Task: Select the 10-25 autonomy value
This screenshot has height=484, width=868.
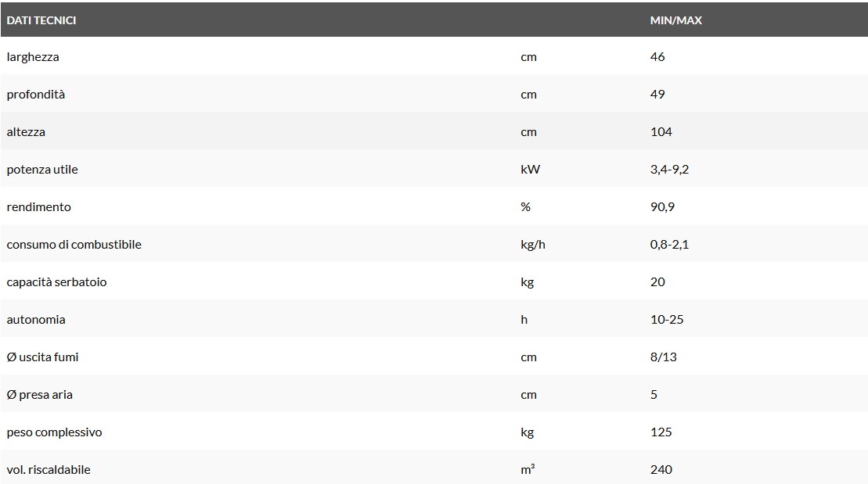Action: pyautogui.click(x=667, y=320)
